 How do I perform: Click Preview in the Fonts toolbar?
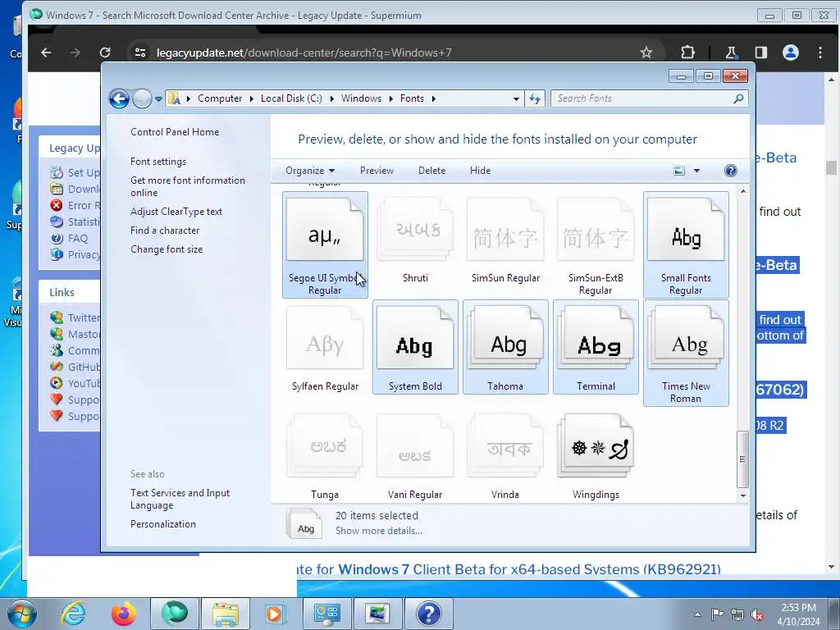coord(377,171)
